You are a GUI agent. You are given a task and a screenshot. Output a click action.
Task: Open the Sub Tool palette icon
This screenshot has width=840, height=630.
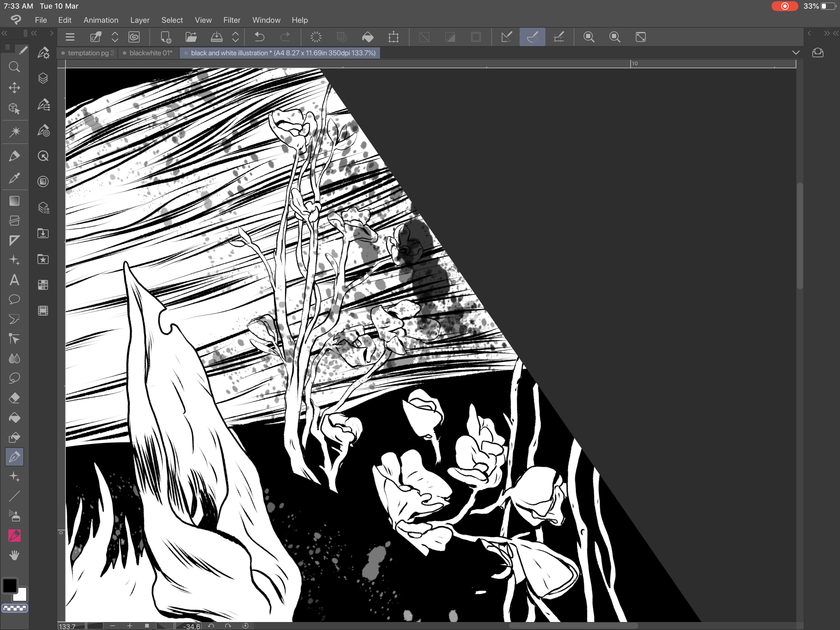[43, 105]
